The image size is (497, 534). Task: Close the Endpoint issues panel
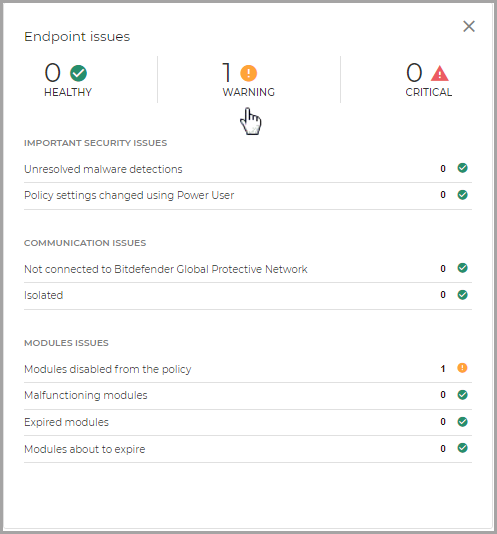469,26
